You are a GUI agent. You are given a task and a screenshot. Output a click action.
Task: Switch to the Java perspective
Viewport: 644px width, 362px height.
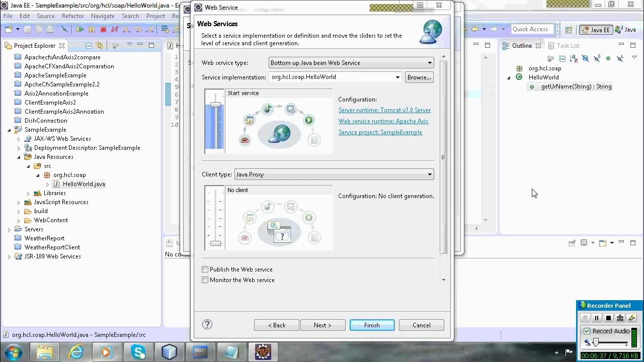625,30
